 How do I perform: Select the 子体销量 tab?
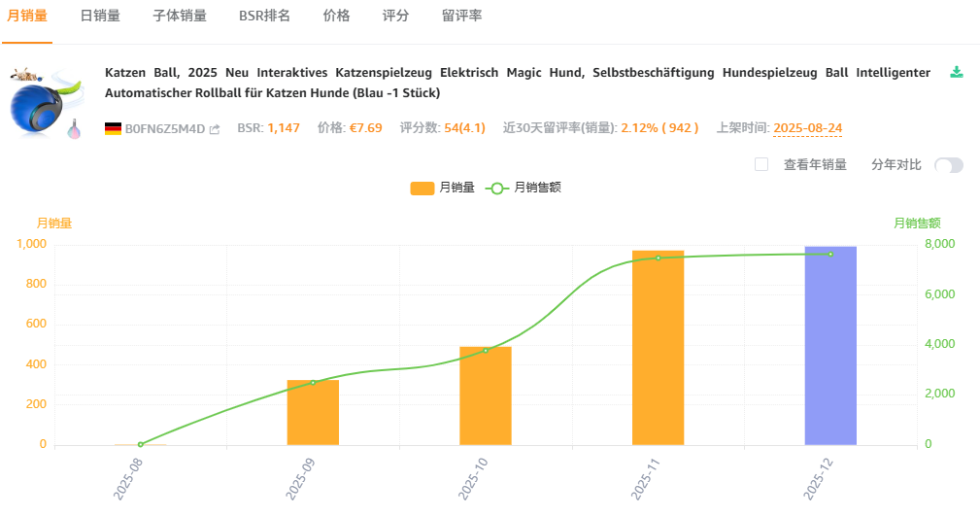pos(180,17)
